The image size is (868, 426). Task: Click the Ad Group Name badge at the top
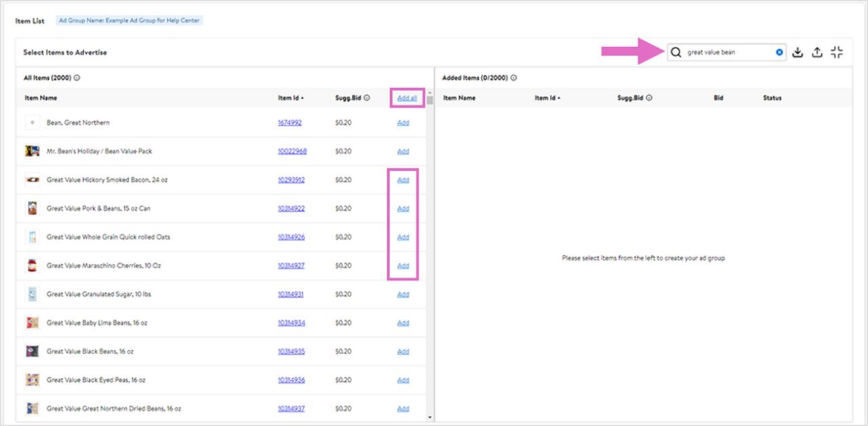(x=132, y=20)
